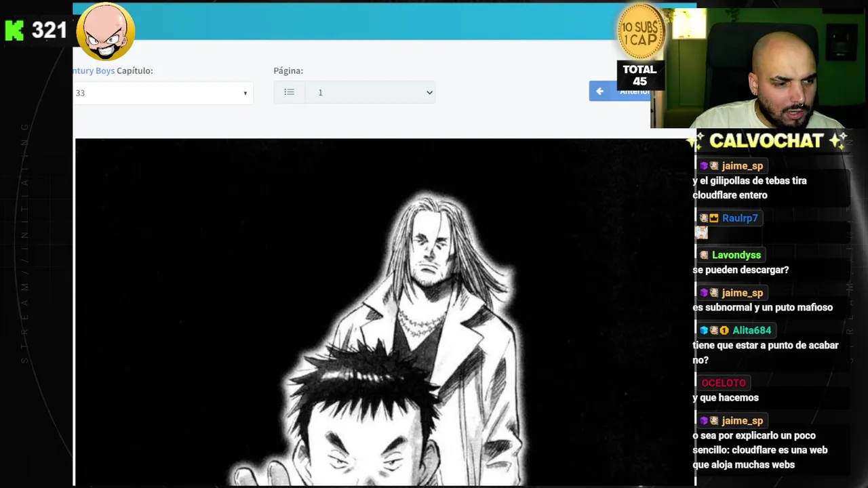Open the Página dropdown showing 1
This screenshot has width=868, height=488.
(x=370, y=92)
